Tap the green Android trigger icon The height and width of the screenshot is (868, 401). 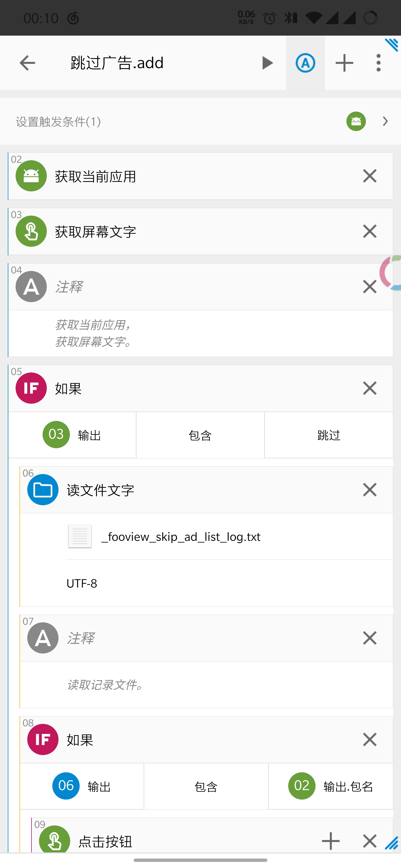click(x=356, y=121)
